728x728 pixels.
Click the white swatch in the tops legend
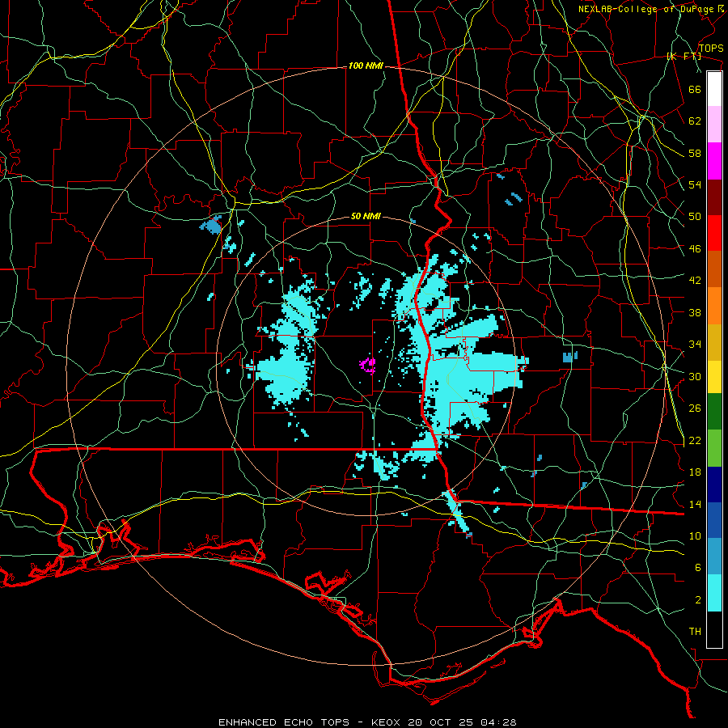click(714, 89)
